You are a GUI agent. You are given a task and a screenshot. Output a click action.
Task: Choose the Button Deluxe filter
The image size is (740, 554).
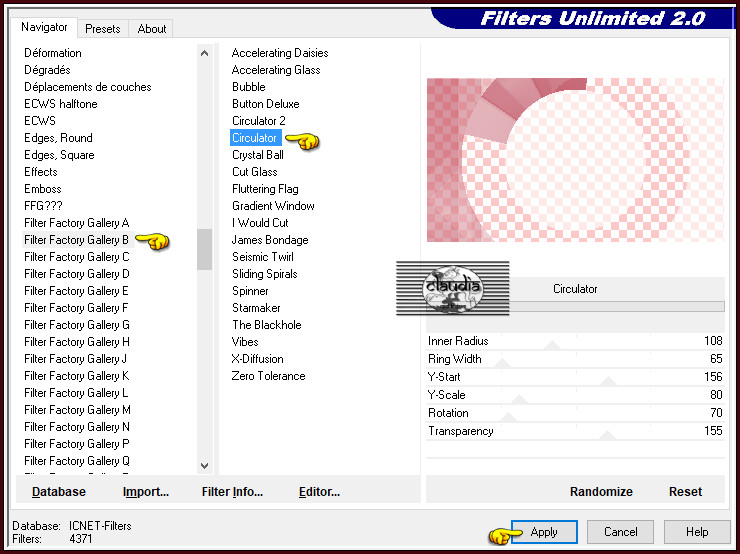click(x=266, y=104)
